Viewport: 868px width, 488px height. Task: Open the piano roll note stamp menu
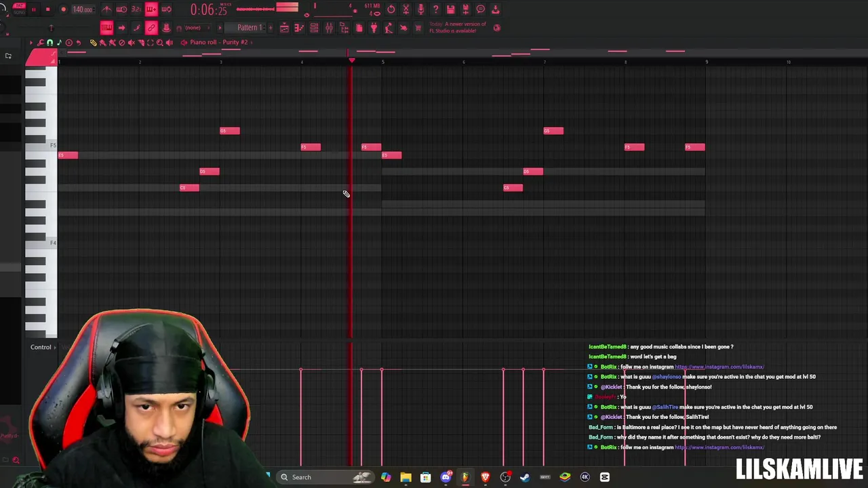pyautogui.click(x=59, y=42)
